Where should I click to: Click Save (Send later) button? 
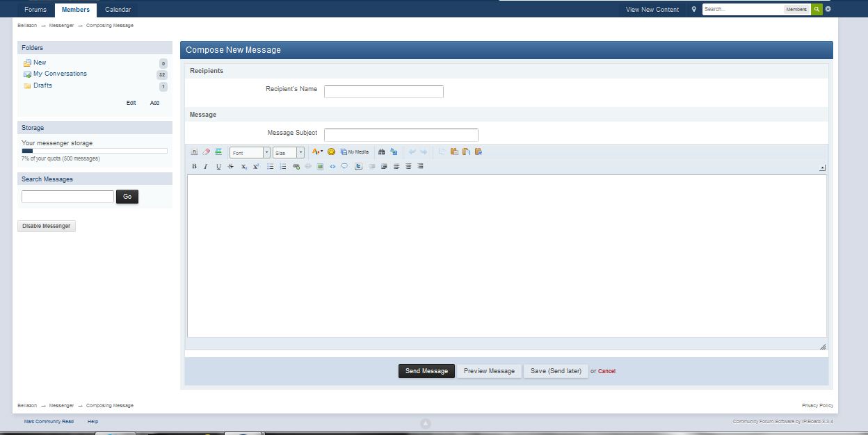556,371
